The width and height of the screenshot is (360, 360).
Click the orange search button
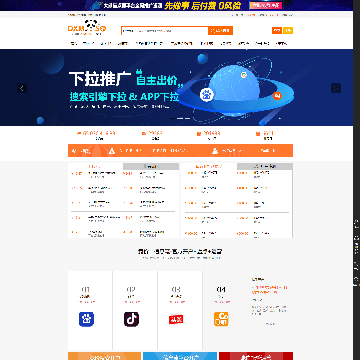pyautogui.click(x=220, y=31)
